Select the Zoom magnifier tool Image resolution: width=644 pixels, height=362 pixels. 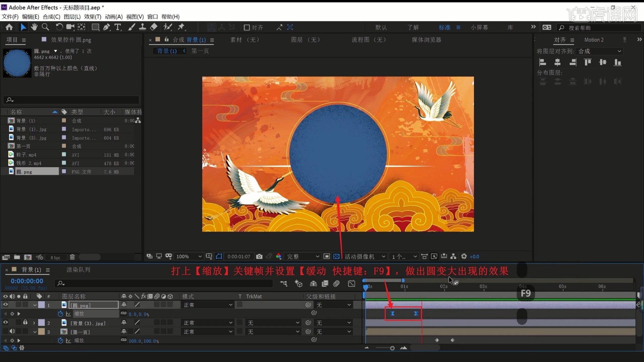click(x=45, y=27)
